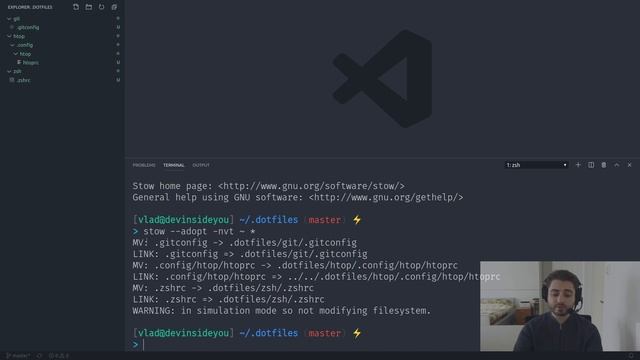
Task: Click the master branch indicator in status bar
Action: click(x=18, y=356)
